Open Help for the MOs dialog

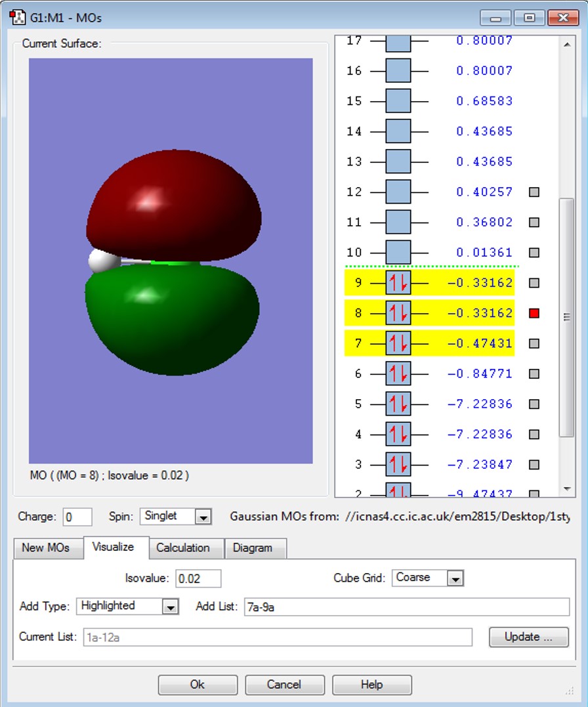pyautogui.click(x=371, y=685)
